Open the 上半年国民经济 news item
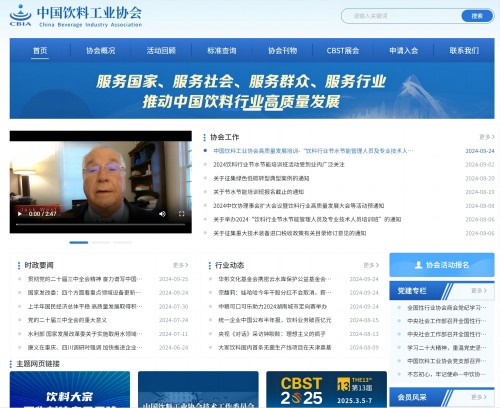 click(x=85, y=306)
